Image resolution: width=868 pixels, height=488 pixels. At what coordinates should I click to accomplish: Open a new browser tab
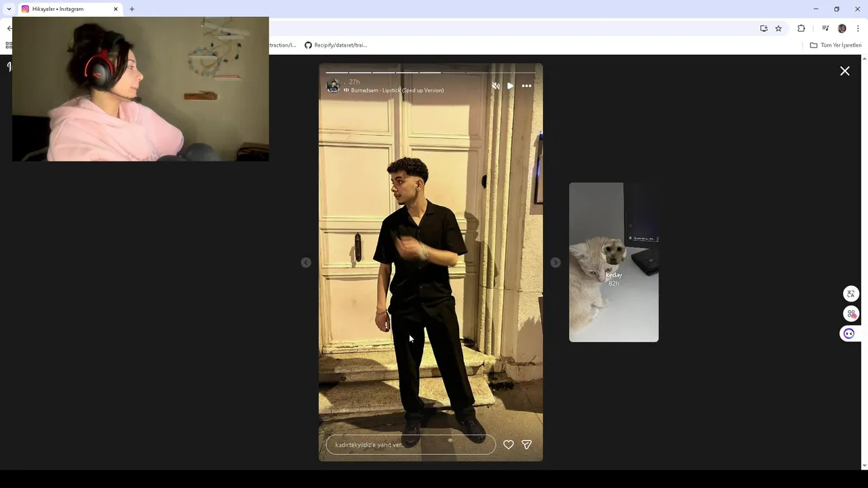click(132, 9)
